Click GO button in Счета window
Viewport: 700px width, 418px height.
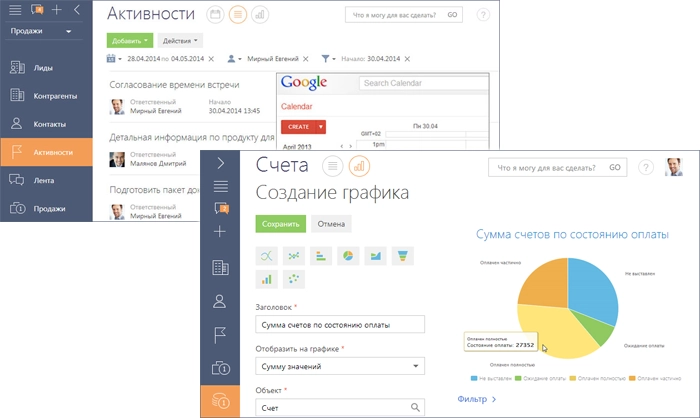tap(615, 168)
